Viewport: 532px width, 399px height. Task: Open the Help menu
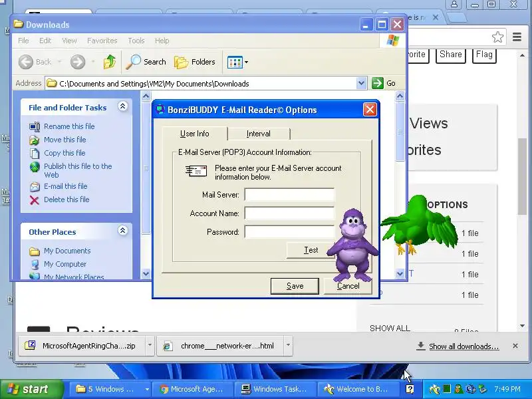pos(162,41)
